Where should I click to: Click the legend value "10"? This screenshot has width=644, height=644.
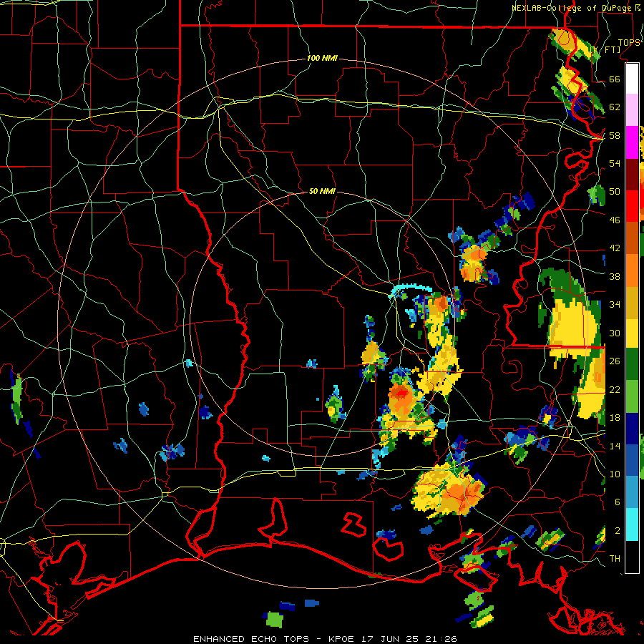click(x=615, y=474)
